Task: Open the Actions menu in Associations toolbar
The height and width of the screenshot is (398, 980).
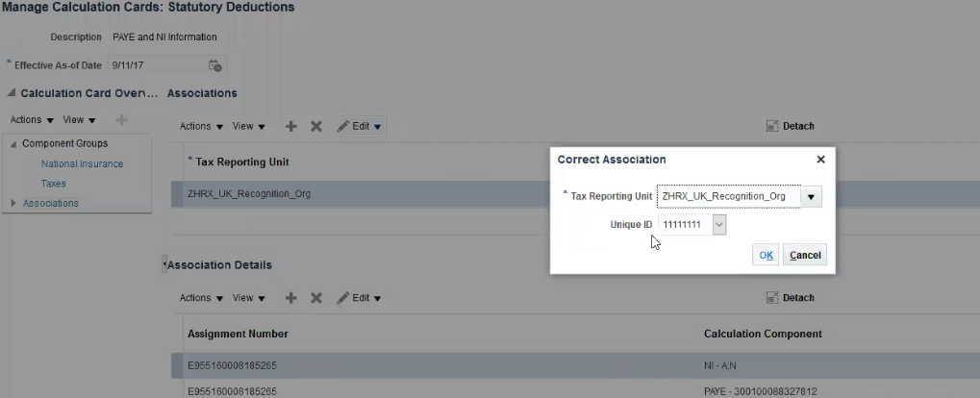Action: point(201,126)
